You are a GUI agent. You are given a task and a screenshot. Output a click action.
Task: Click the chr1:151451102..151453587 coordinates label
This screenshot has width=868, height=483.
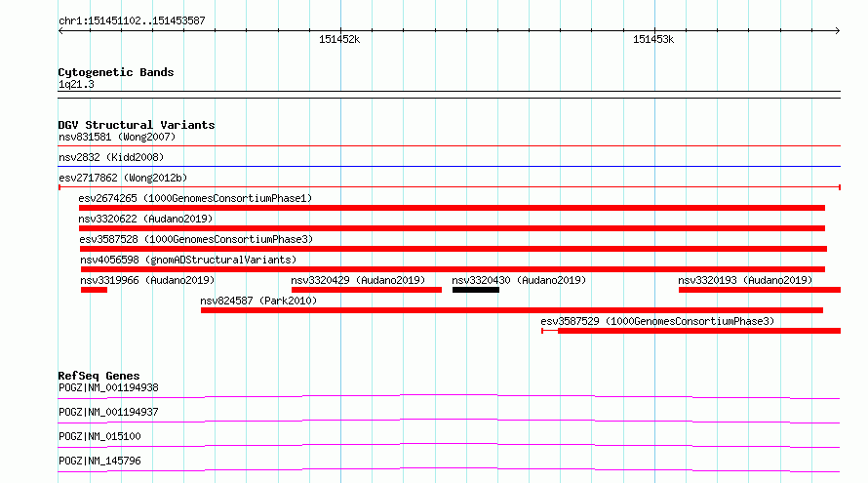click(132, 21)
